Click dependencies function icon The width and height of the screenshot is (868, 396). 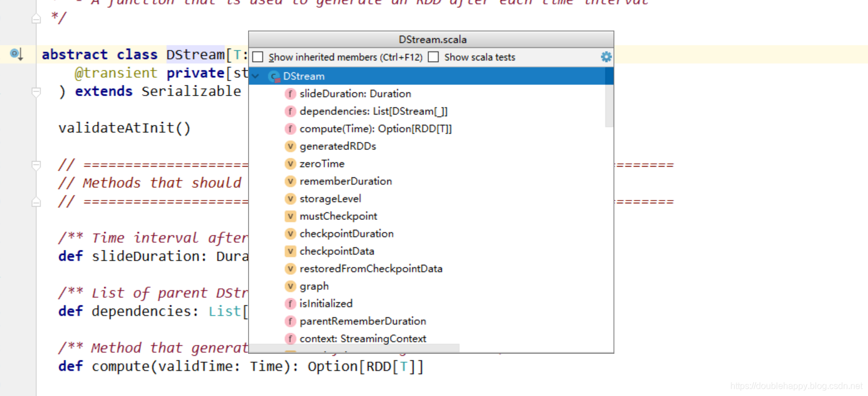(290, 112)
